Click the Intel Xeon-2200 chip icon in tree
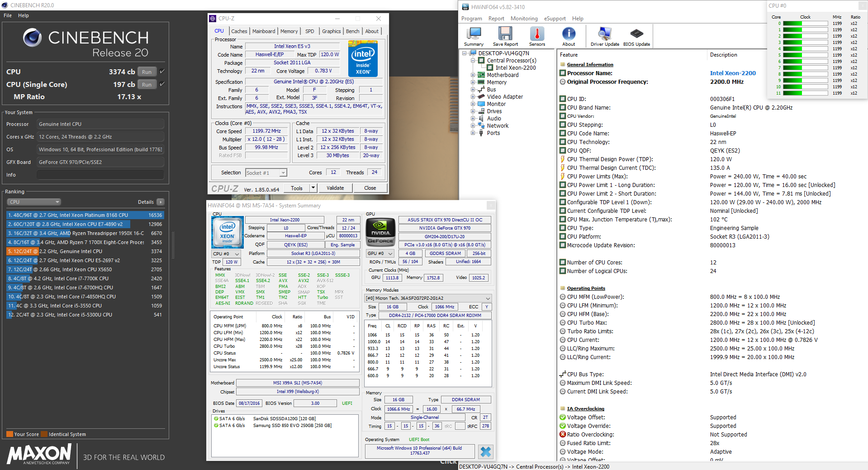This screenshot has width=868, height=470. 490,68
